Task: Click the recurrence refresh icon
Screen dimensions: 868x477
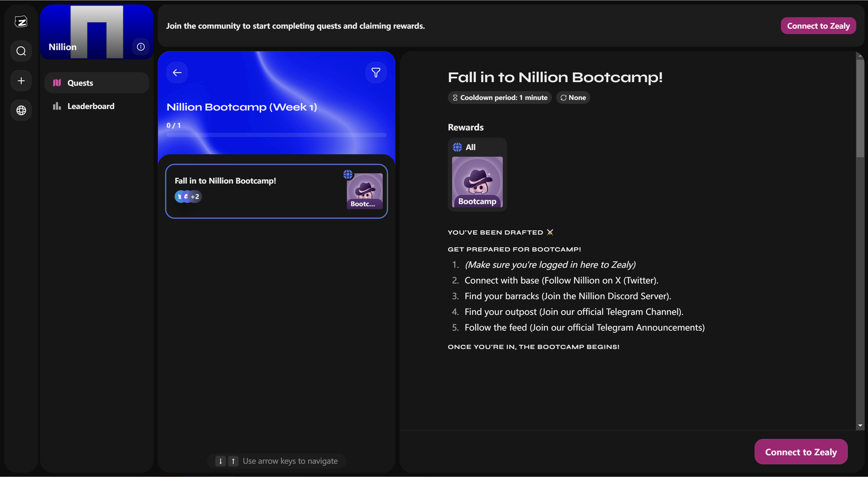Action: 563,98
